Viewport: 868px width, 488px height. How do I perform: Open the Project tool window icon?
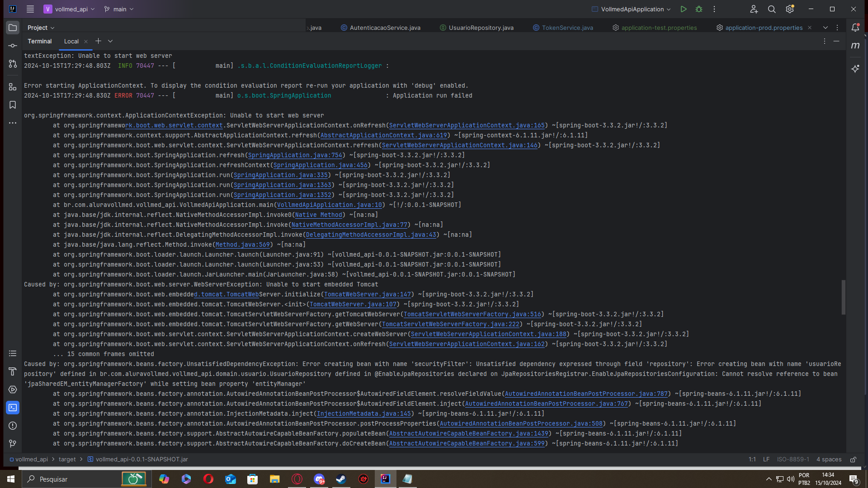pyautogui.click(x=13, y=28)
